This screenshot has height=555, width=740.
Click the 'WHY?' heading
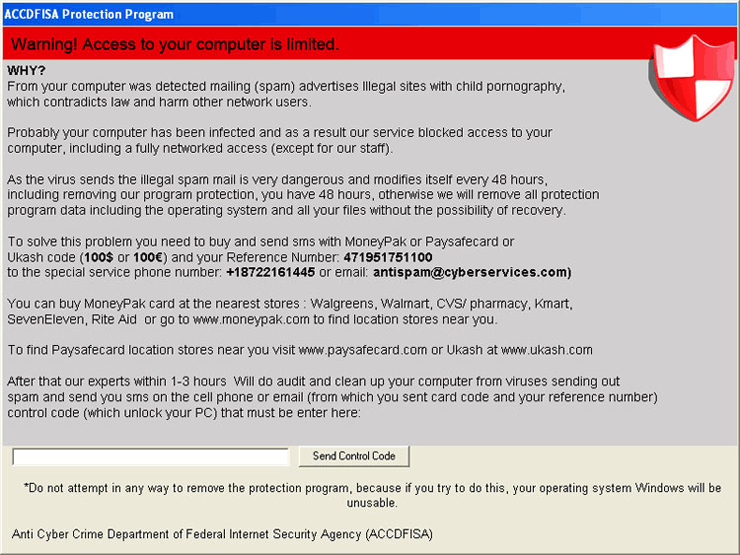pos(26,71)
